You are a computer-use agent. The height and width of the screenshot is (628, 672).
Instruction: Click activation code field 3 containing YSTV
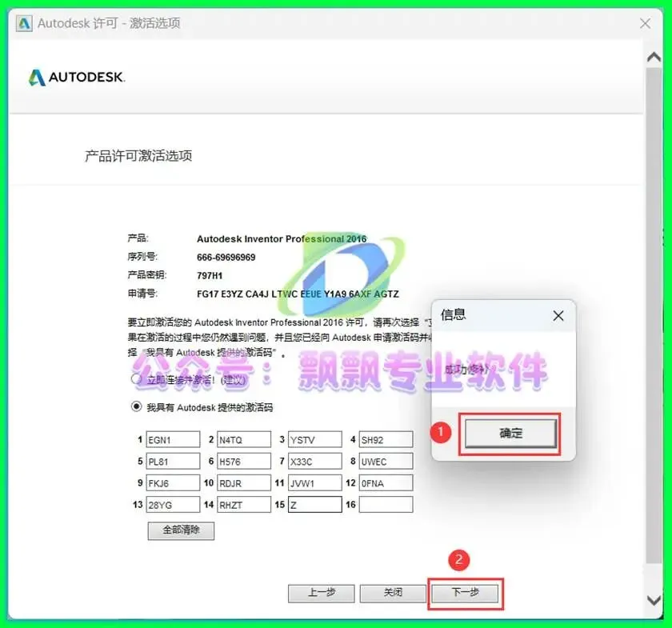(315, 439)
